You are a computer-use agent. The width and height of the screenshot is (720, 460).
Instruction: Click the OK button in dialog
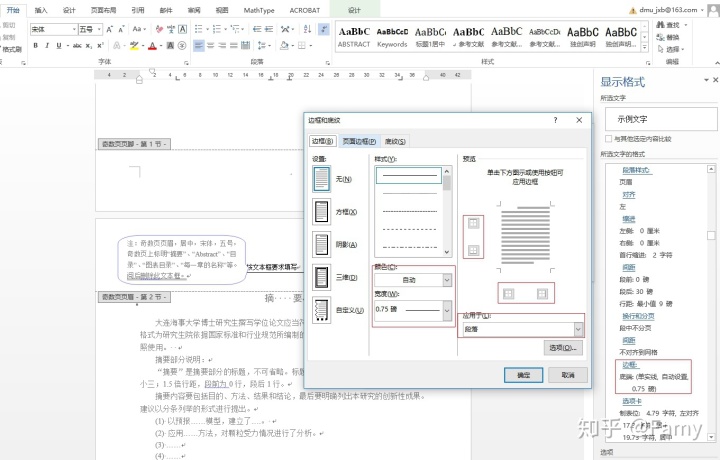click(523, 375)
